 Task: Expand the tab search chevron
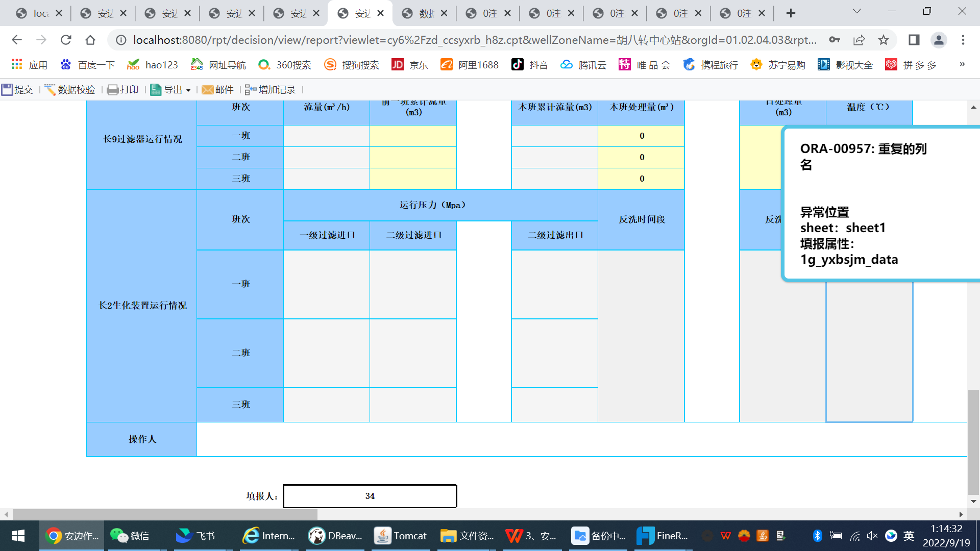[857, 12]
